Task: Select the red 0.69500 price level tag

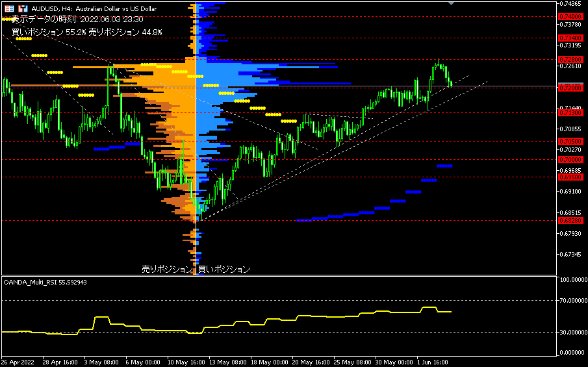Action: pos(570,177)
